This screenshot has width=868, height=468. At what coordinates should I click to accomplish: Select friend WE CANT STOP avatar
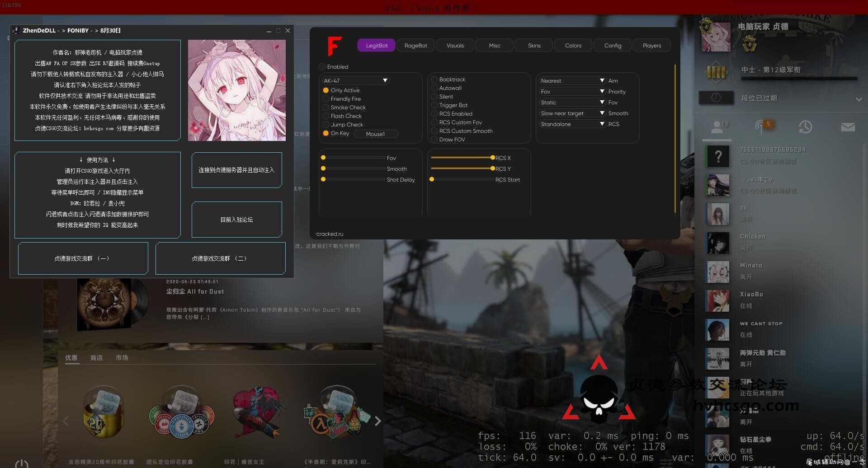[x=718, y=330]
